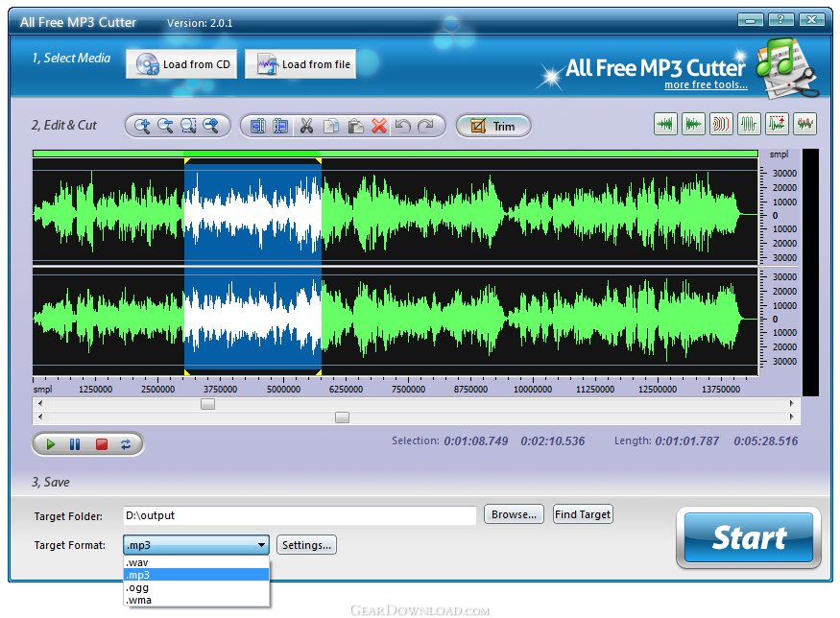The image size is (840, 618).
Task: Choose .wav from the format list
Action: (196, 562)
